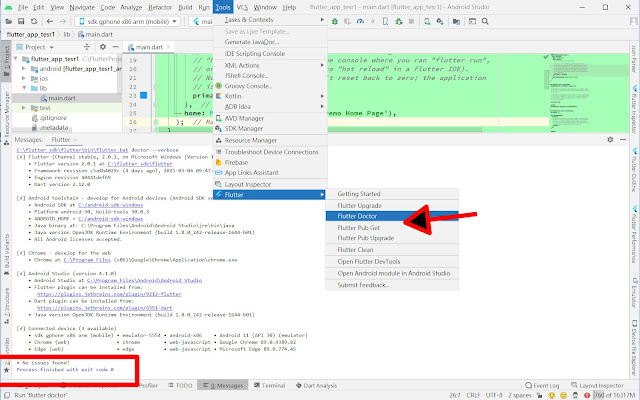Click the Sync/reload toolbar icon

tap(34, 21)
